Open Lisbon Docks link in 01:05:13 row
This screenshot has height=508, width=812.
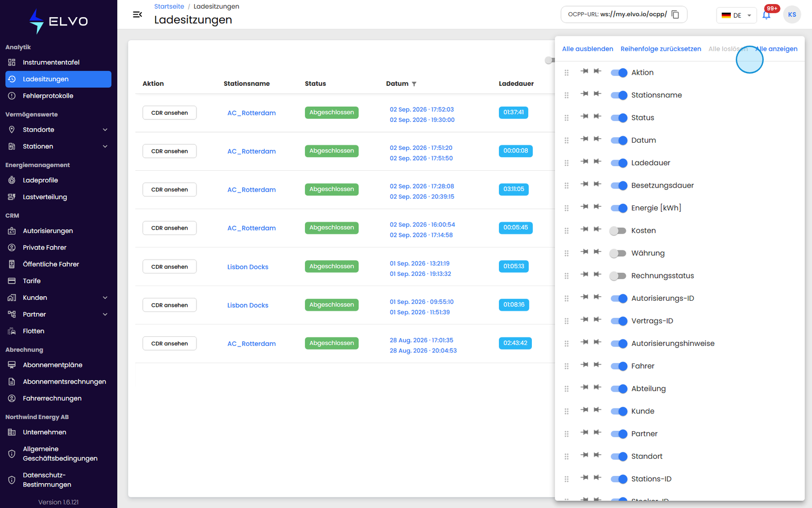point(248,267)
